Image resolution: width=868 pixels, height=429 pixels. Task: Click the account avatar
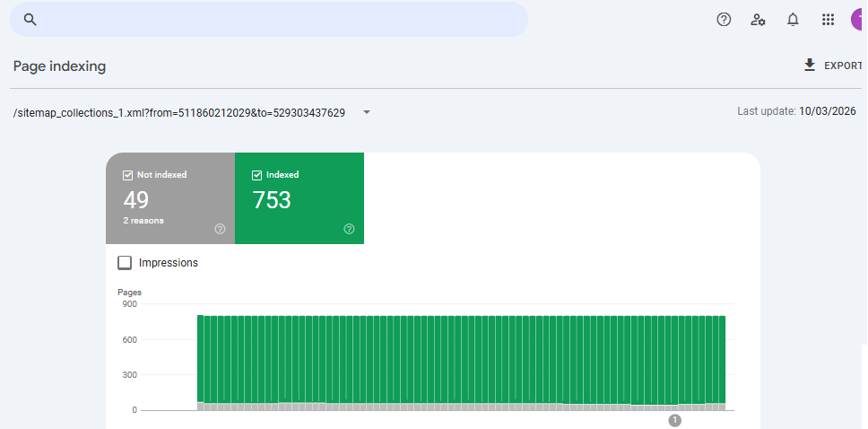pos(859,20)
